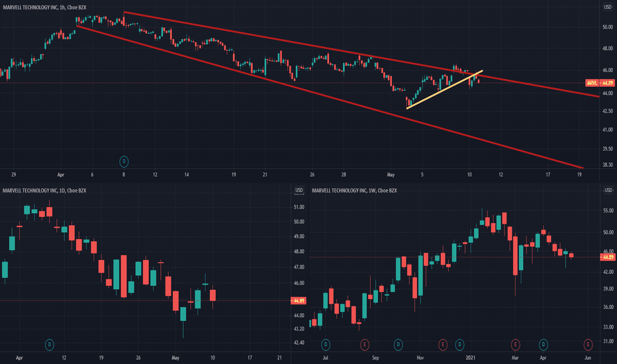Click 38.30 on the 1h chart price axis

608,165
